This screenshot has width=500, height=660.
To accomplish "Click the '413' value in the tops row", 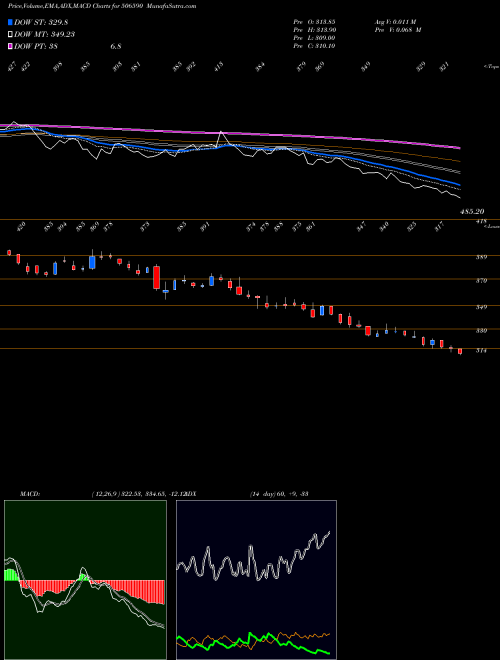I will (x=219, y=66).
